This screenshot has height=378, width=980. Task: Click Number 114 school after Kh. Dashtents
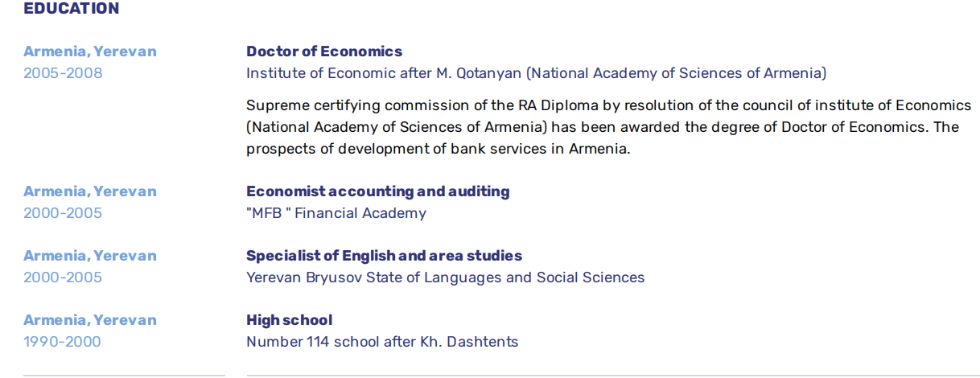tap(382, 342)
